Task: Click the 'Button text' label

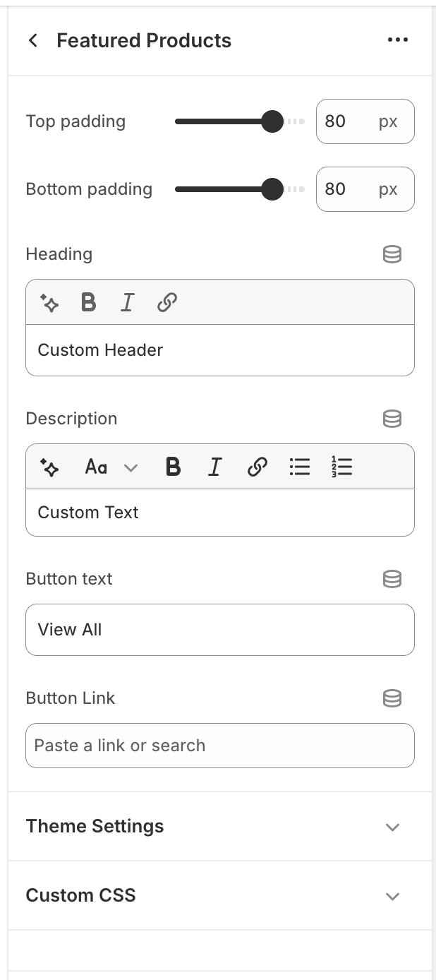Action: click(69, 579)
